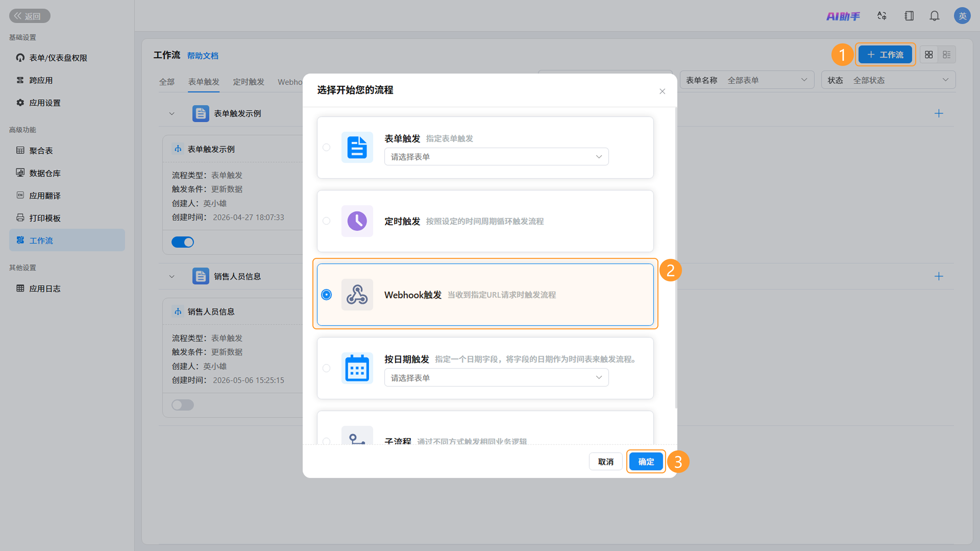980x551 pixels.
Task: Switch to card grid view icon
Action: click(x=929, y=55)
